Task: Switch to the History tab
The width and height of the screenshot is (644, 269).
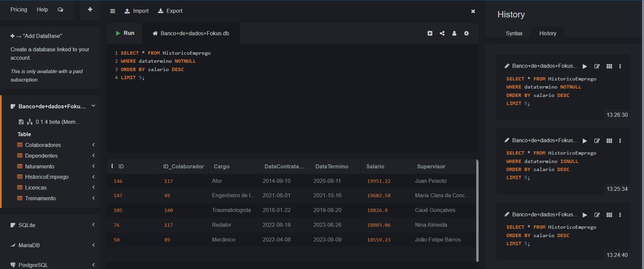Action: tap(548, 33)
